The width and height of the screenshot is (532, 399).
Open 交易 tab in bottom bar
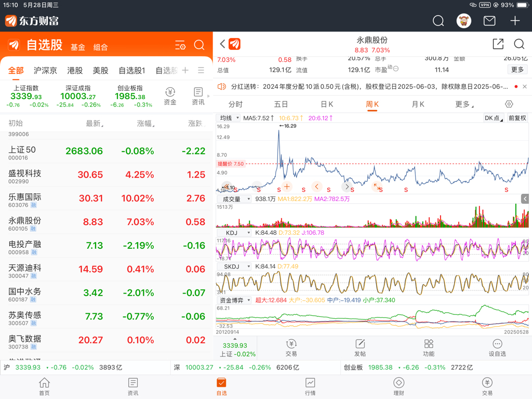[487, 387]
